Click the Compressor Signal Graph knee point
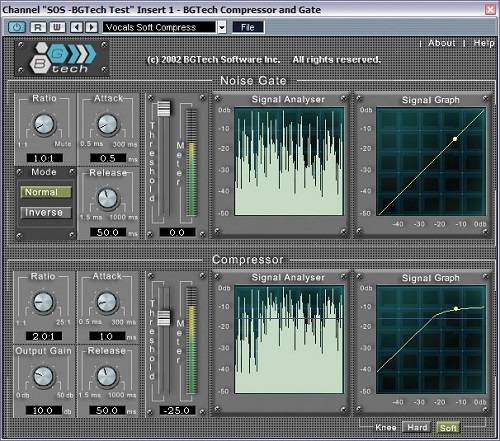500x441 pixels. tap(456, 309)
